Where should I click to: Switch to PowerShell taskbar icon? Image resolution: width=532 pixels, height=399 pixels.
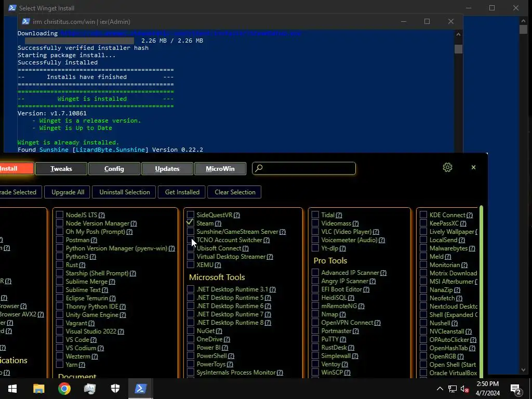click(140, 389)
